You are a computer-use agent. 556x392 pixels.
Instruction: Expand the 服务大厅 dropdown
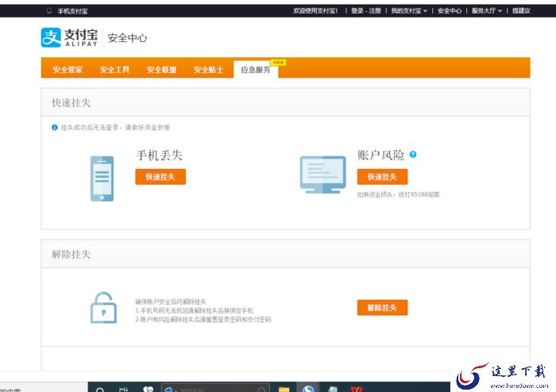(486, 10)
